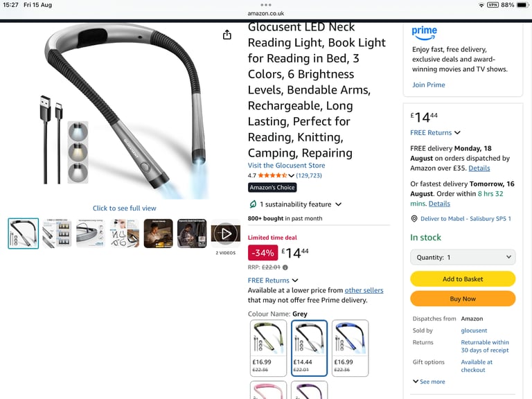Choose the purple colour variant
532x399 pixels.
coord(309,390)
